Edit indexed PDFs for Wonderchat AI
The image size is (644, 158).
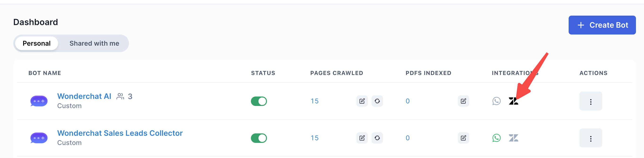click(x=463, y=101)
